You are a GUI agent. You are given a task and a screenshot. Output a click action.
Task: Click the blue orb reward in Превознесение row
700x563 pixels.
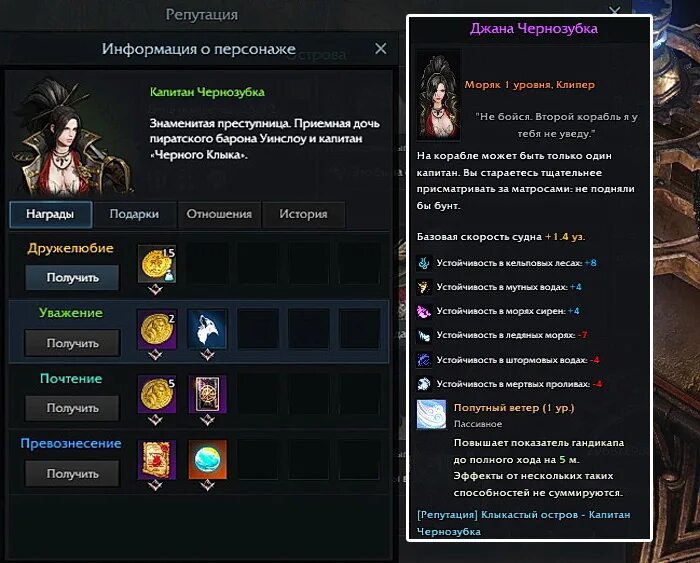[x=208, y=459]
